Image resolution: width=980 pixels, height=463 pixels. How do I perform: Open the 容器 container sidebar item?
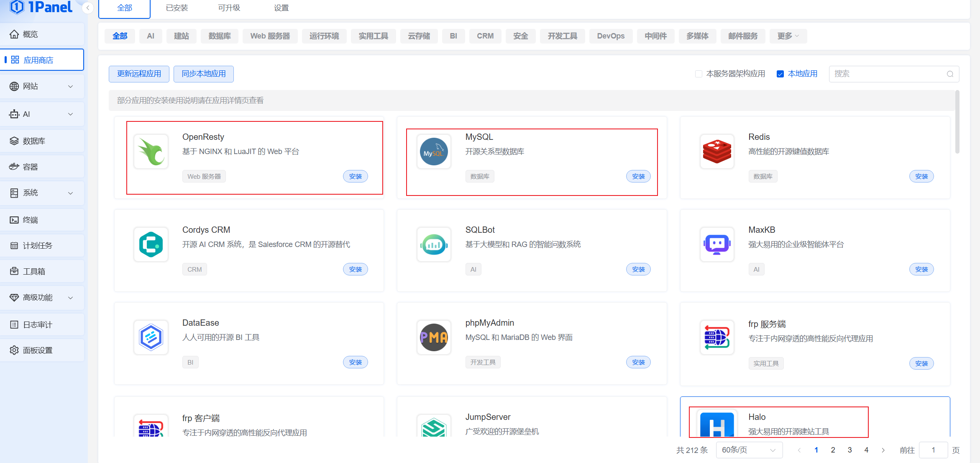30,167
